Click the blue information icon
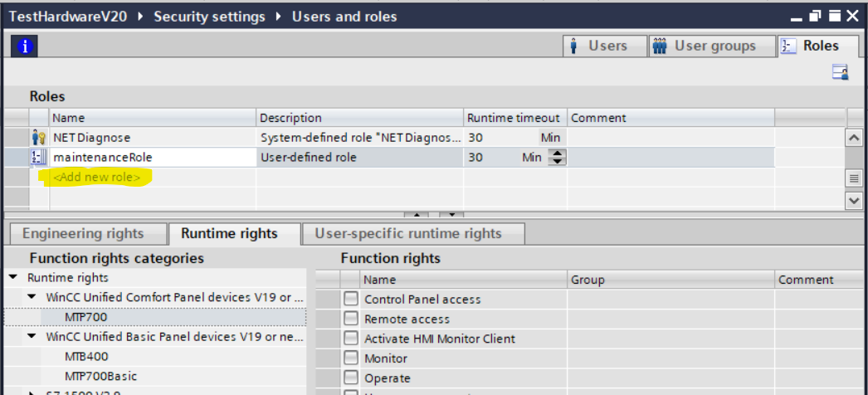The width and height of the screenshot is (868, 395). tap(25, 46)
